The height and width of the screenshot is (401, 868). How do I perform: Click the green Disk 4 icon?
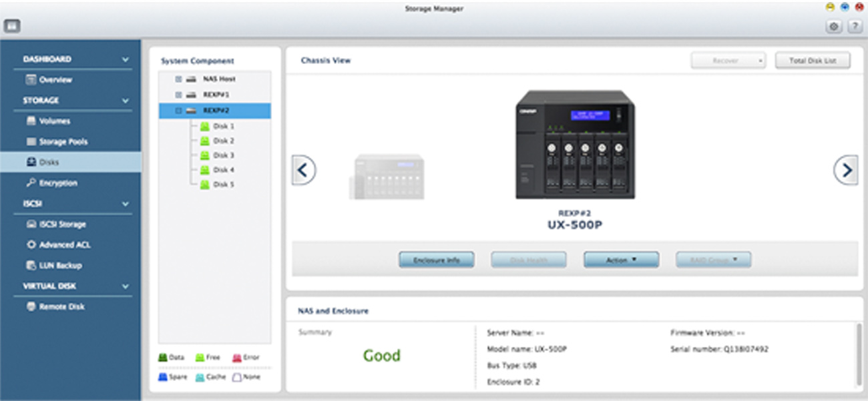(x=205, y=170)
